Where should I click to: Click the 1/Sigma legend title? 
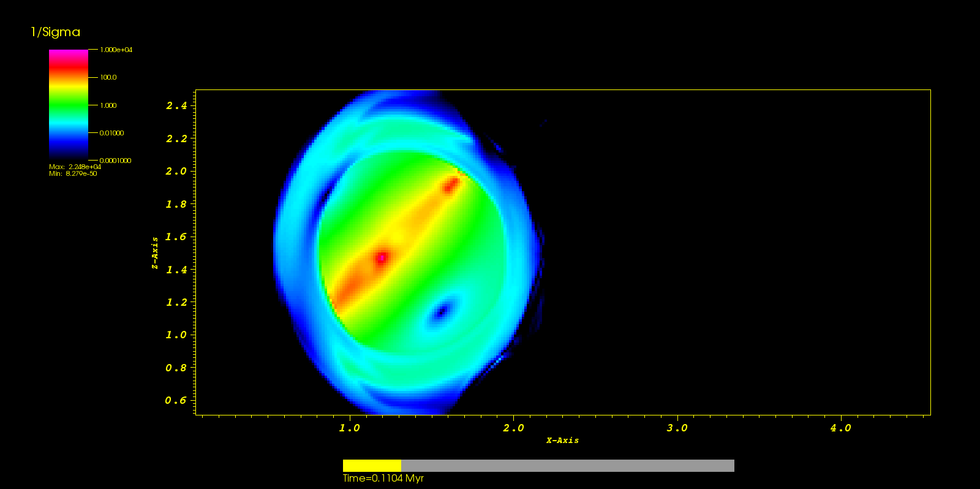(x=56, y=32)
